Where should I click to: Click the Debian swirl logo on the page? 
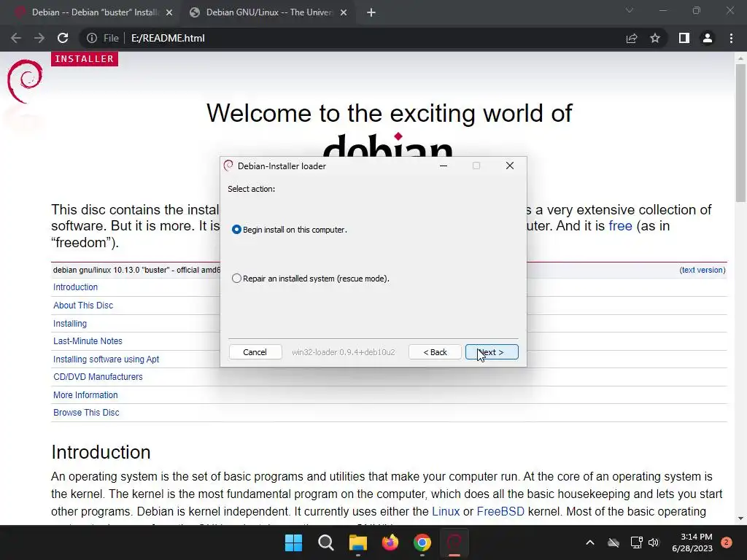click(x=25, y=82)
